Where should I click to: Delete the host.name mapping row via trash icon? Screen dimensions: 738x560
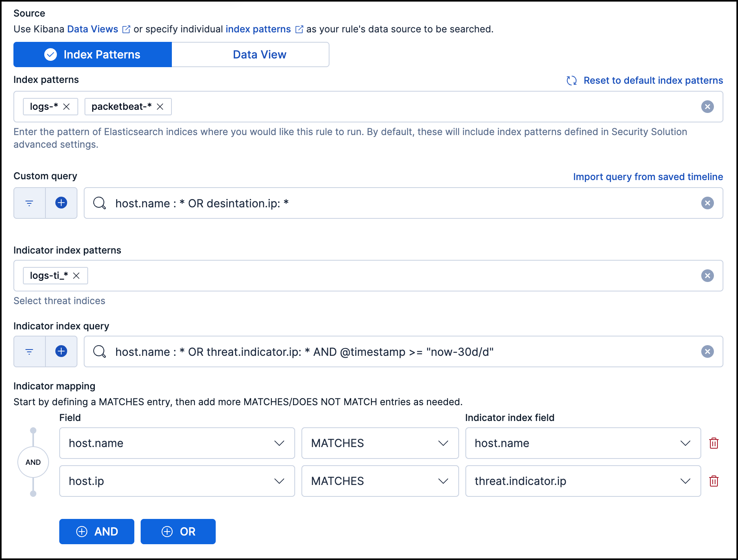[714, 443]
